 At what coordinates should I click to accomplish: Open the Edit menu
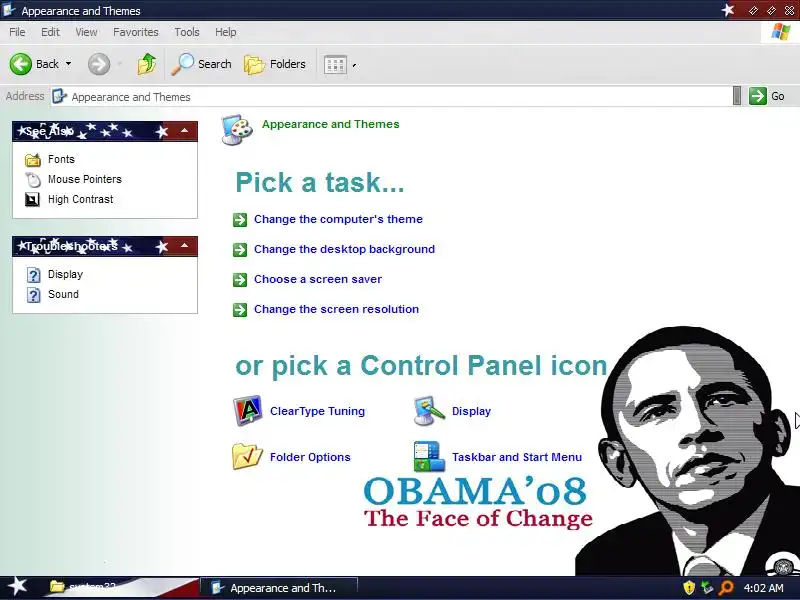50,32
